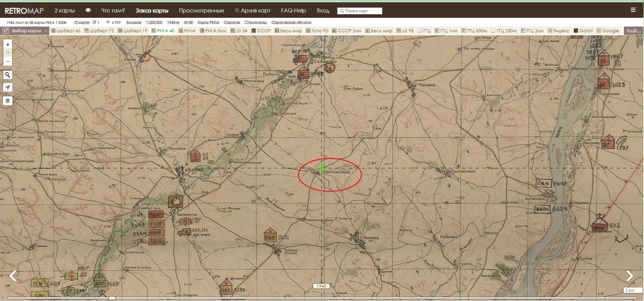Switch to the СССР 2км map layer

click(347, 31)
